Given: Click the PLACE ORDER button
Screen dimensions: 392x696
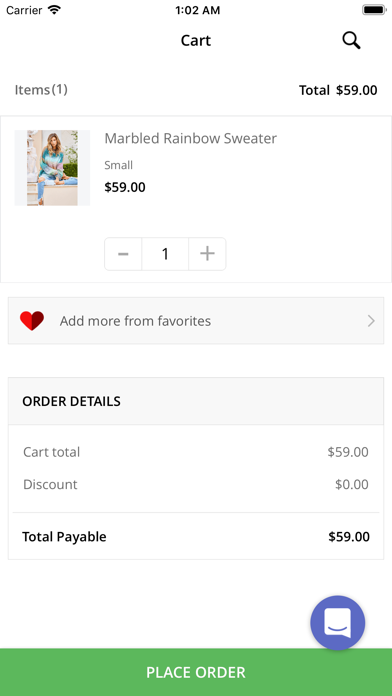Looking at the screenshot, I should point(196,672).
